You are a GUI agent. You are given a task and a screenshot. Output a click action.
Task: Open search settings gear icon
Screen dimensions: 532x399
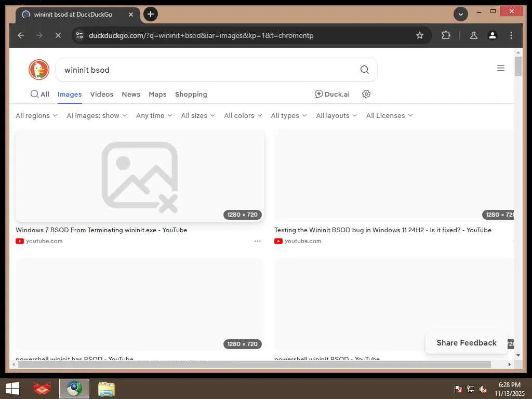coord(366,94)
